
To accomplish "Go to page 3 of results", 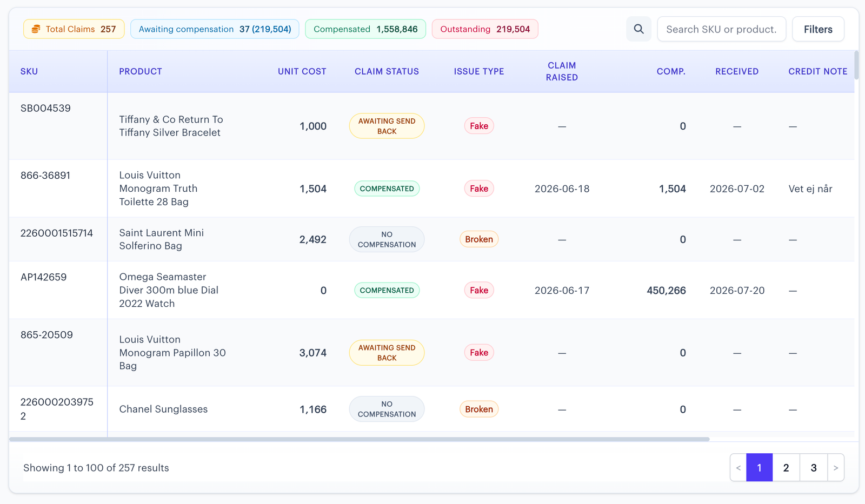I will pos(814,468).
